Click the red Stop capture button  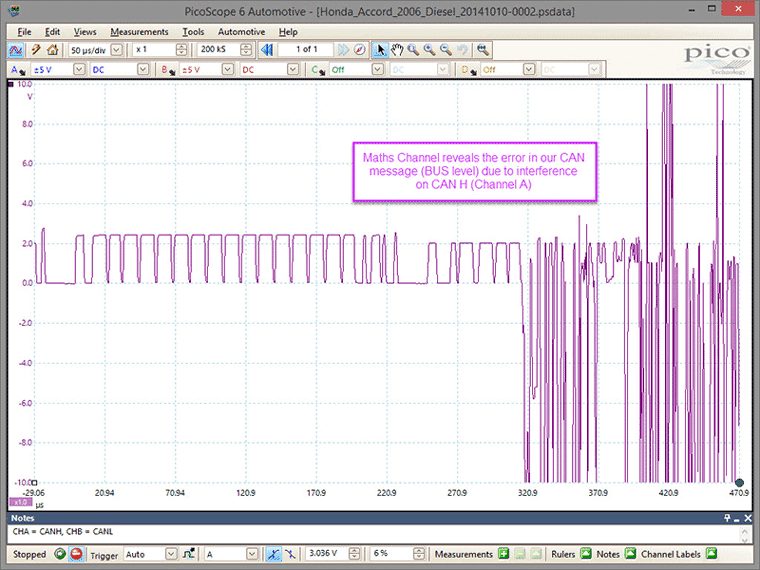[x=76, y=554]
